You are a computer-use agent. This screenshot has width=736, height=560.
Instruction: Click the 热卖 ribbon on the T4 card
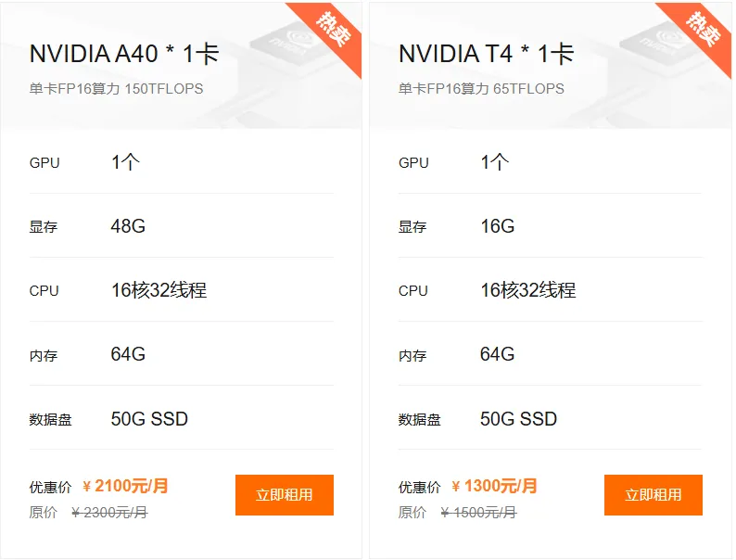click(x=704, y=29)
